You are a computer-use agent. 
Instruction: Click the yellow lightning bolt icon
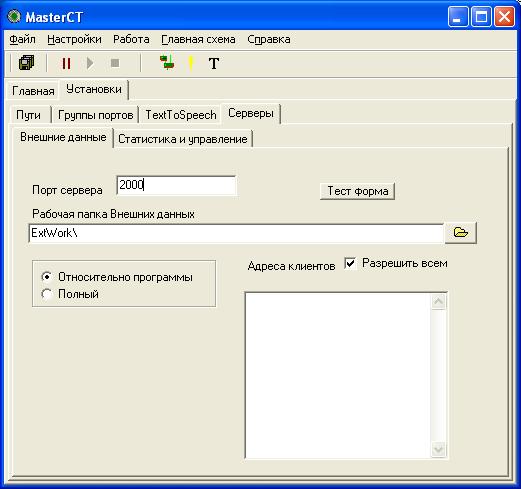[191, 63]
